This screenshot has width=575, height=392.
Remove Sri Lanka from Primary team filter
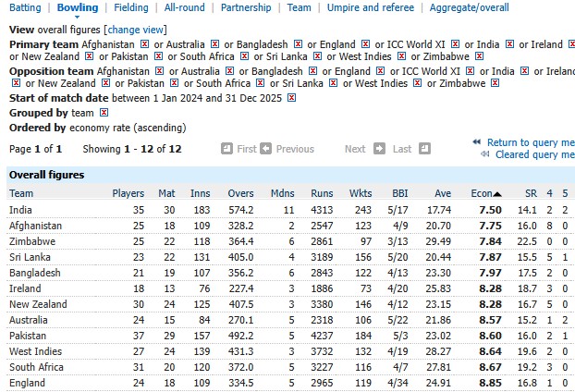(x=318, y=56)
